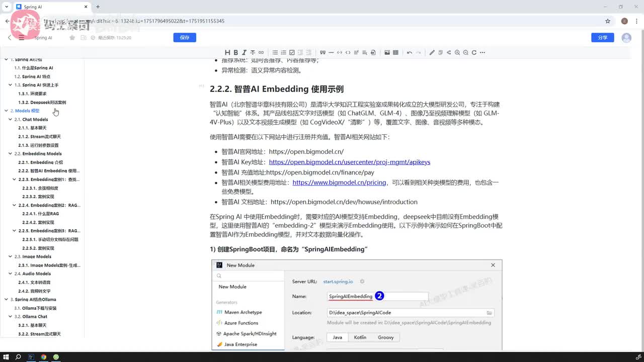Jump to 2.4.1. 文本转语音 outline entry
This screenshot has height=362, width=644.
tap(34, 283)
